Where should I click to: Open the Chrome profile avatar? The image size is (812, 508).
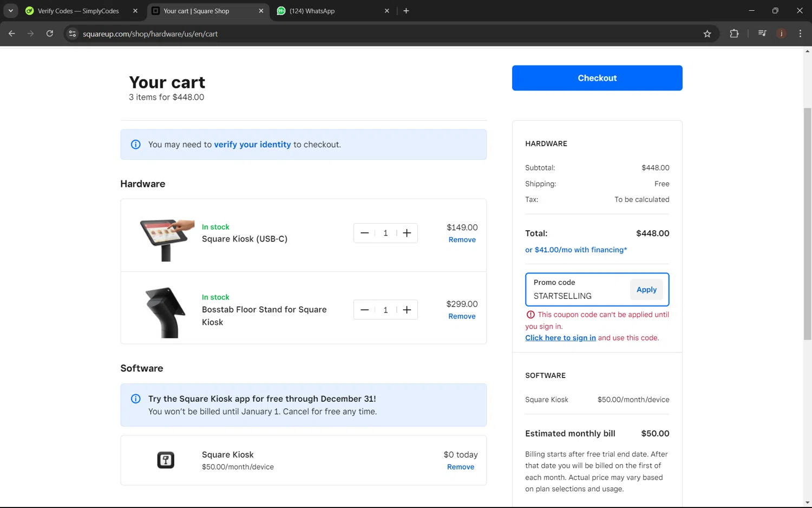tap(781, 34)
